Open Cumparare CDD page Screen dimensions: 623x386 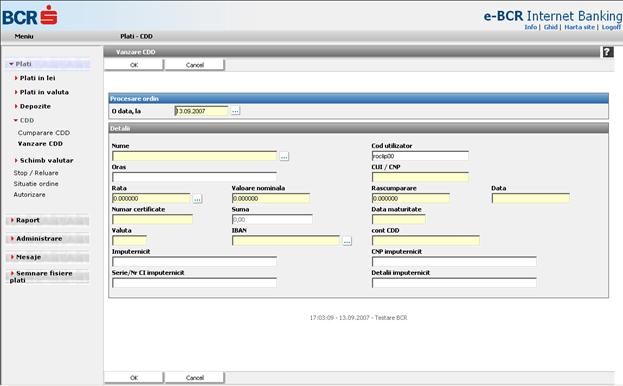coord(44,133)
